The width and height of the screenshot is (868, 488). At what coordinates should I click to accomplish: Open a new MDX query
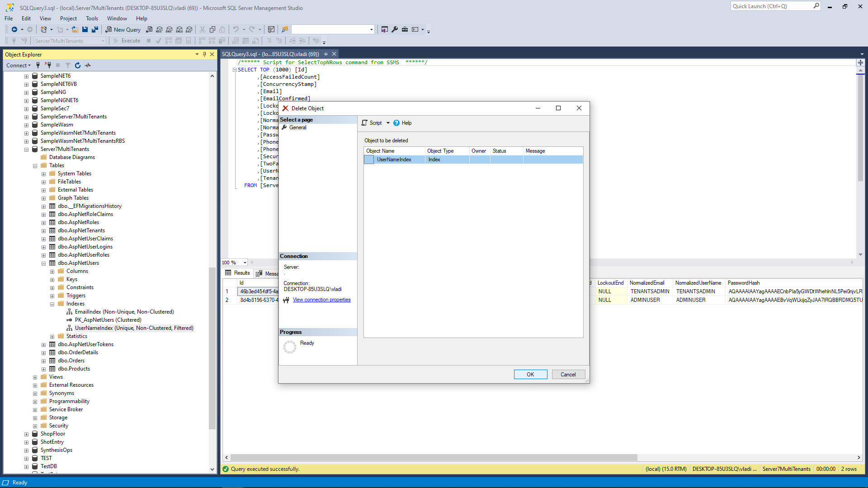tap(159, 29)
